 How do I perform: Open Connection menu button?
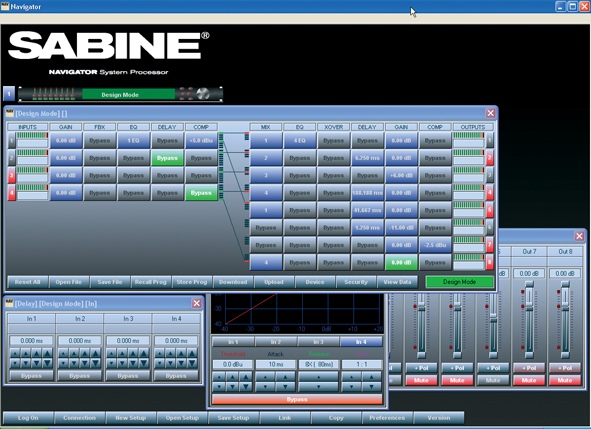(79, 418)
